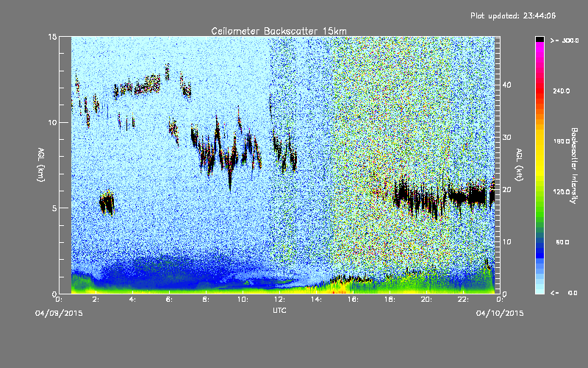This screenshot has width=588, height=368.
Task: Click the 10: hour tick label
Action: point(243,300)
